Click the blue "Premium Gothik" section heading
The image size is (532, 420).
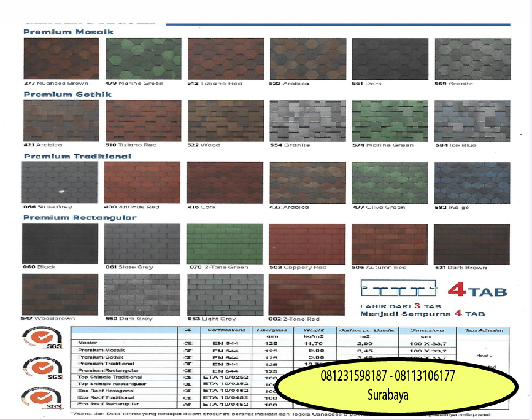coord(67,95)
